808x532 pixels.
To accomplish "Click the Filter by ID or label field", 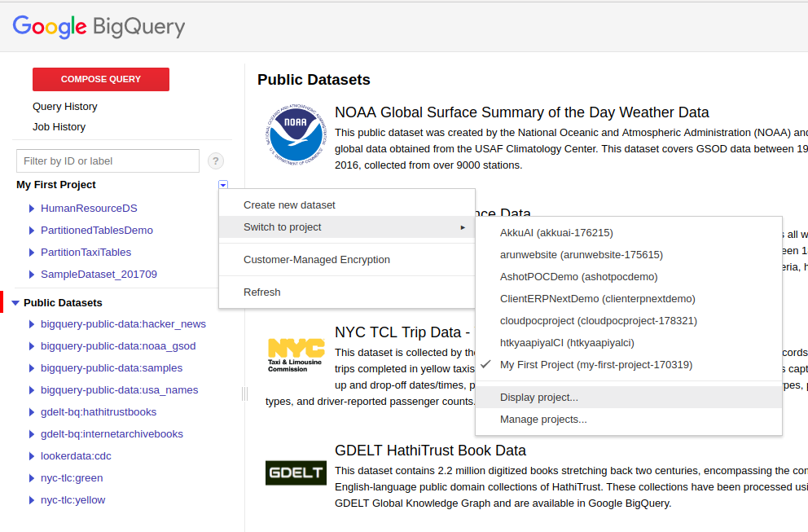I will pos(108,161).
